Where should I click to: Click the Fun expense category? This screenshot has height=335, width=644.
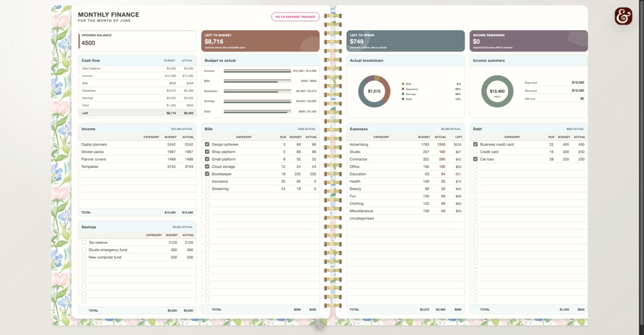pyautogui.click(x=353, y=196)
